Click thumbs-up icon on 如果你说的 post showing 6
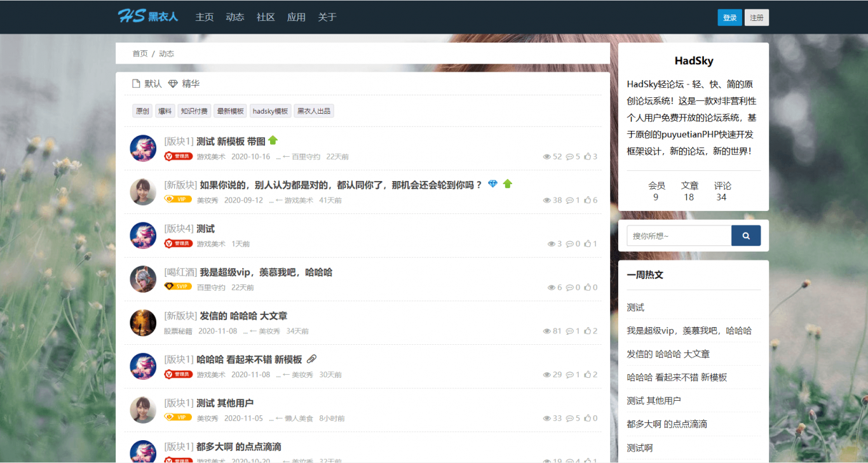The width and height of the screenshot is (868, 463). [x=588, y=200]
